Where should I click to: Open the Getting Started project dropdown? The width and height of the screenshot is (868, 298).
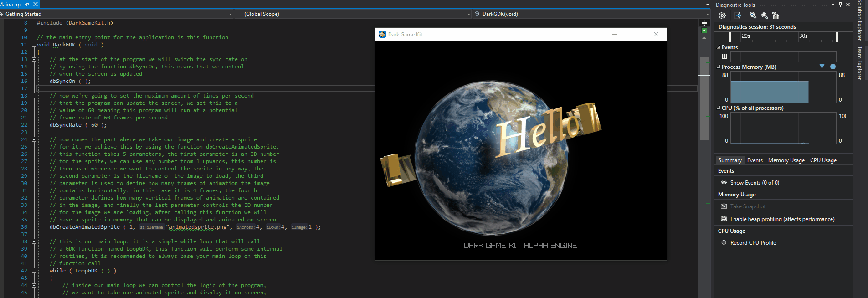click(230, 14)
